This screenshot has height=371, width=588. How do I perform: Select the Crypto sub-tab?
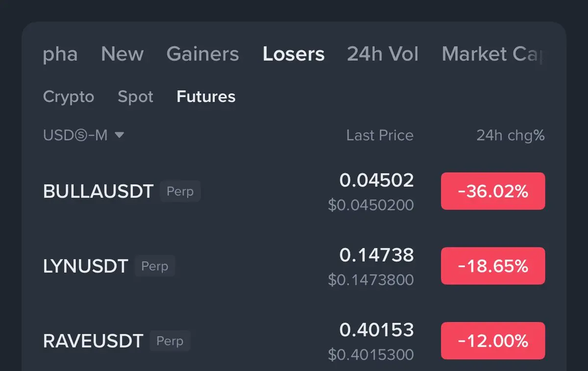(69, 97)
